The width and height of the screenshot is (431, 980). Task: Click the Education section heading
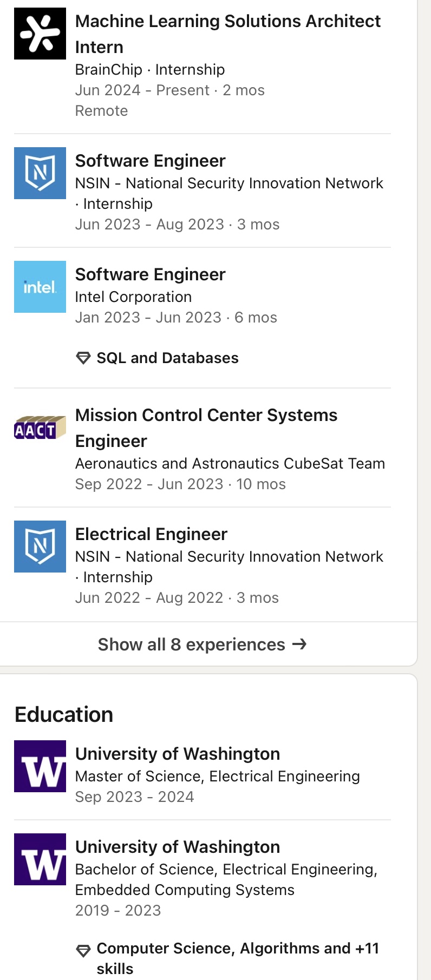tap(64, 714)
